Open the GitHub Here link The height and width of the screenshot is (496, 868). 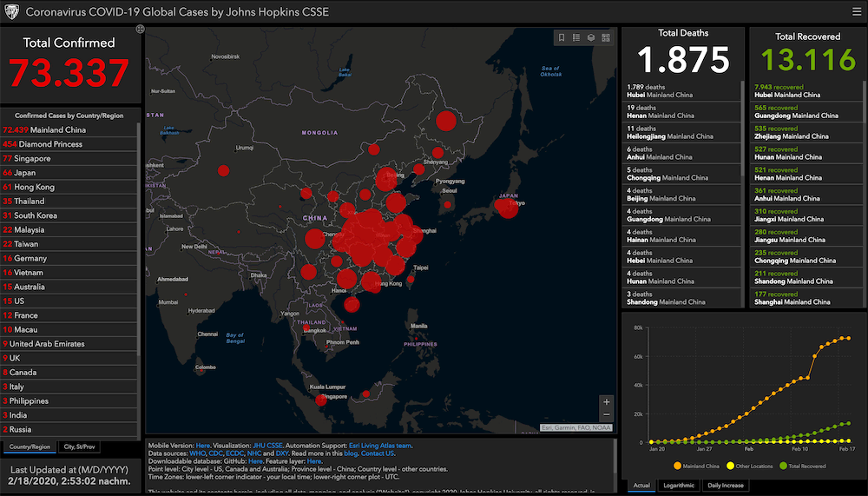[255, 461]
